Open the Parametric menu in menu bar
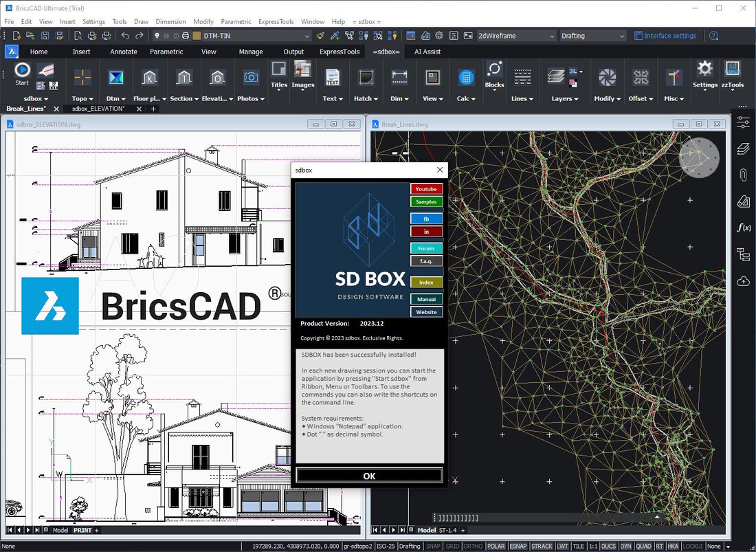This screenshot has height=552, width=756. (x=236, y=21)
